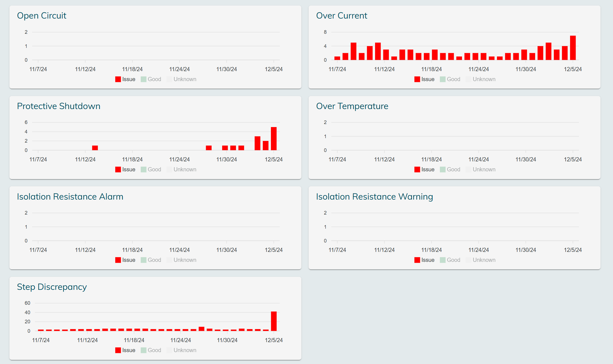This screenshot has height=364, width=613.
Task: Click Issue legend in Over Temperature chart
Action: 428,169
